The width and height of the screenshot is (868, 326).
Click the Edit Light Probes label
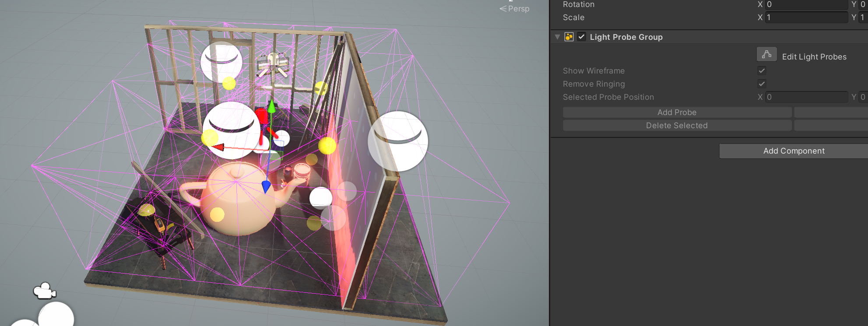click(x=814, y=57)
